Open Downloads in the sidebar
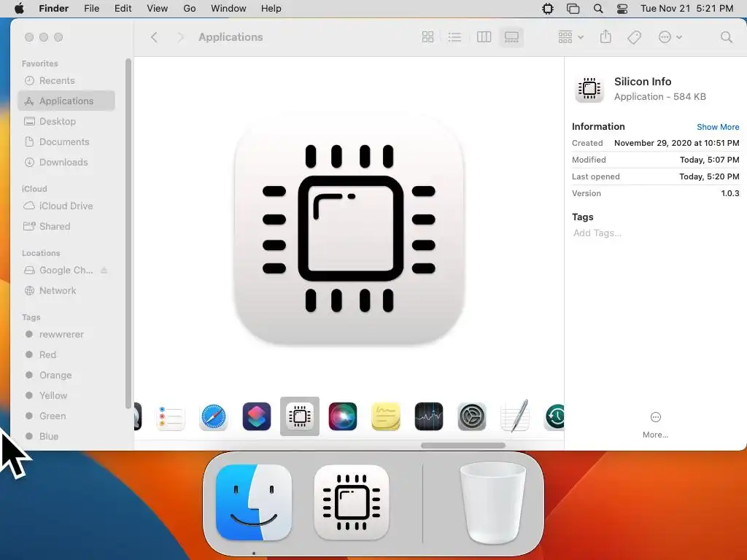This screenshot has height=560, width=747. point(66,163)
